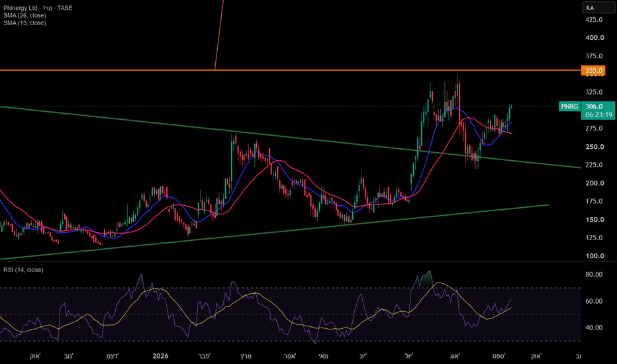The image size is (617, 364).
Task: Click the PNRG symbol tag
Action: click(x=569, y=107)
